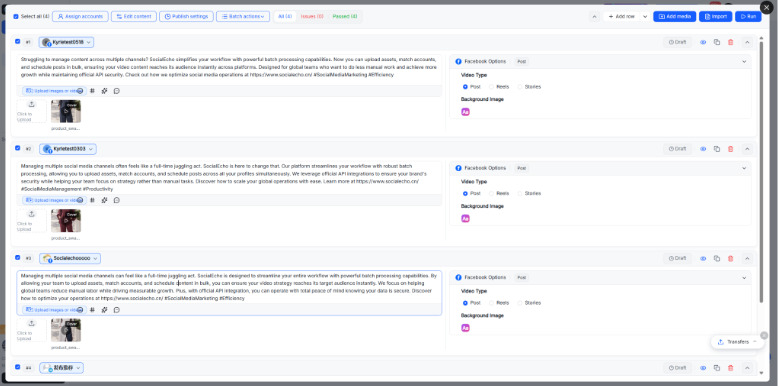The width and height of the screenshot is (778, 386).
Task: Open the AI sparkle tool in post #3
Action: [104, 310]
